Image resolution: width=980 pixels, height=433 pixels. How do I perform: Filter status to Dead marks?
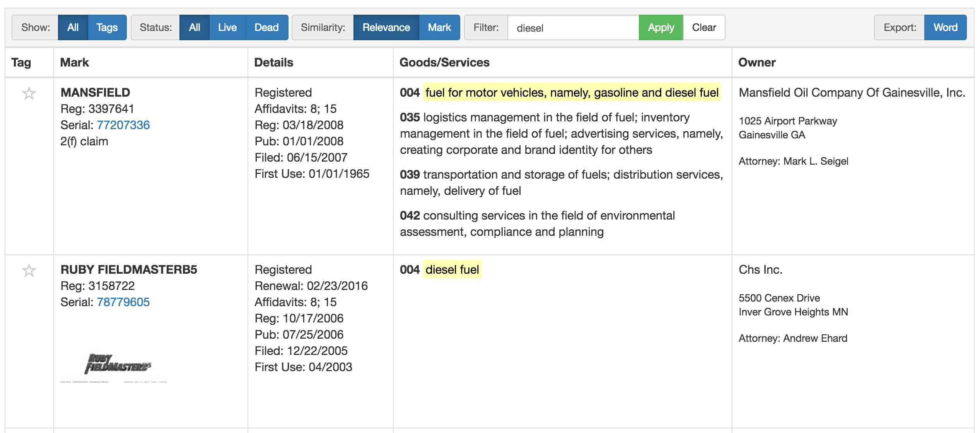[266, 27]
